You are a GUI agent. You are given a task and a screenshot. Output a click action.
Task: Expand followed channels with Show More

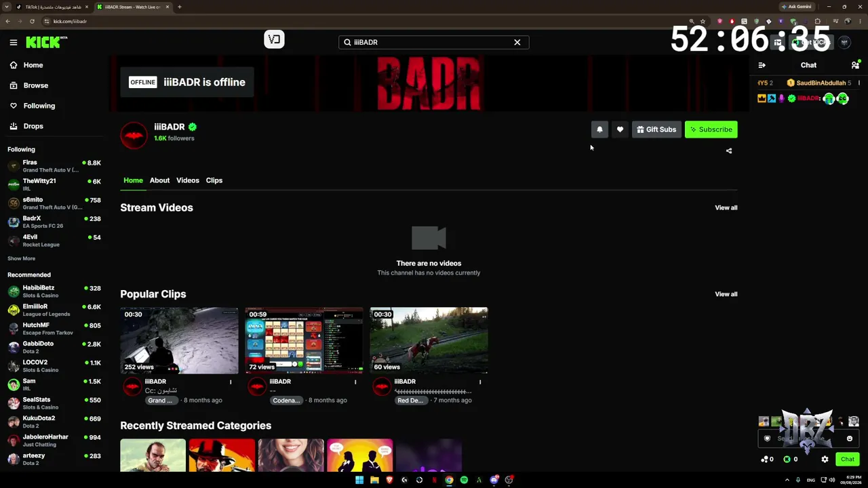[x=21, y=258]
